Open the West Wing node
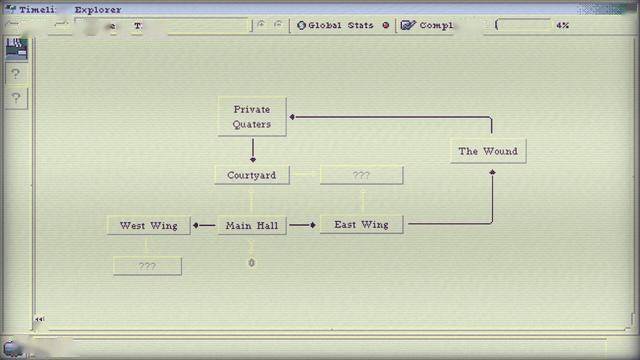640x360 pixels. 149,225
